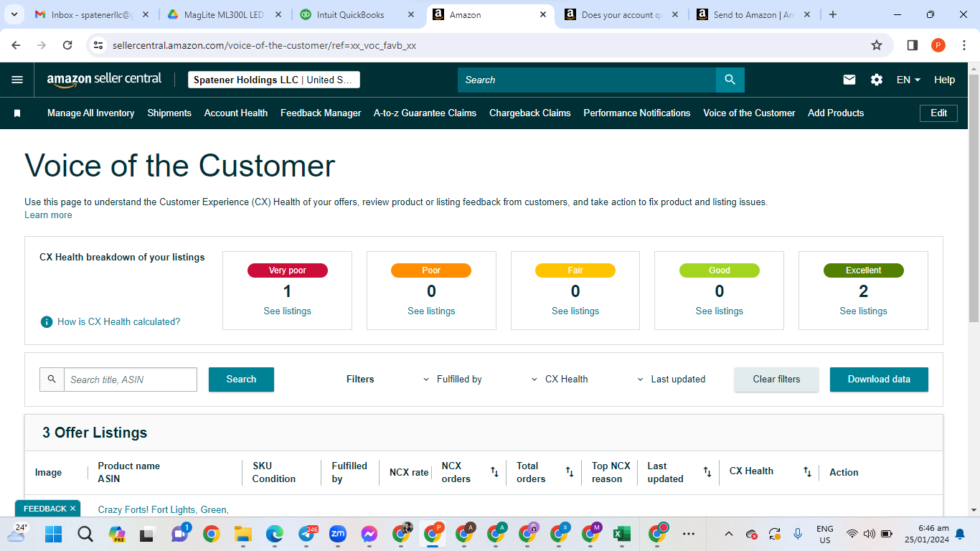Switch to Send to Amazon tab

753,14
